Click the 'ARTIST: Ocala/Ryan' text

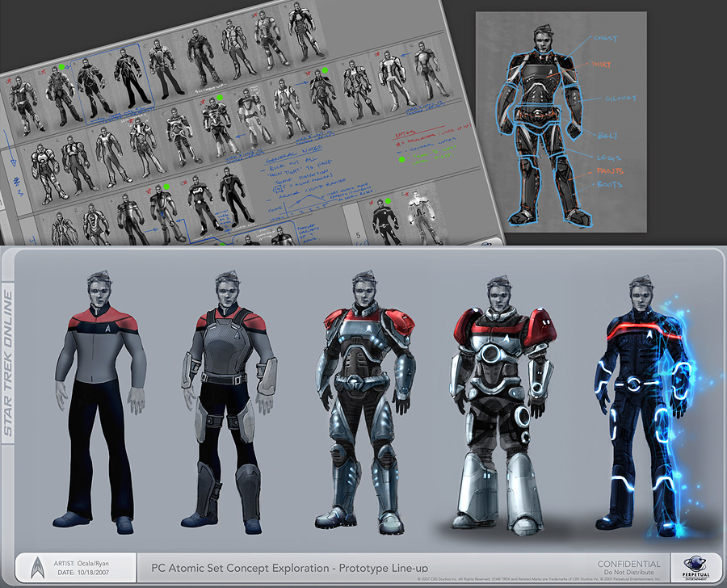(x=81, y=564)
